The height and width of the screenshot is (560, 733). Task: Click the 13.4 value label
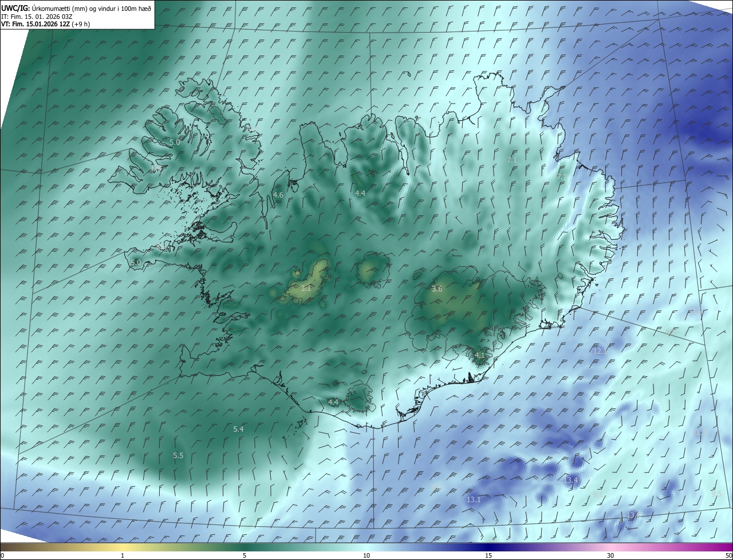[x=571, y=480]
